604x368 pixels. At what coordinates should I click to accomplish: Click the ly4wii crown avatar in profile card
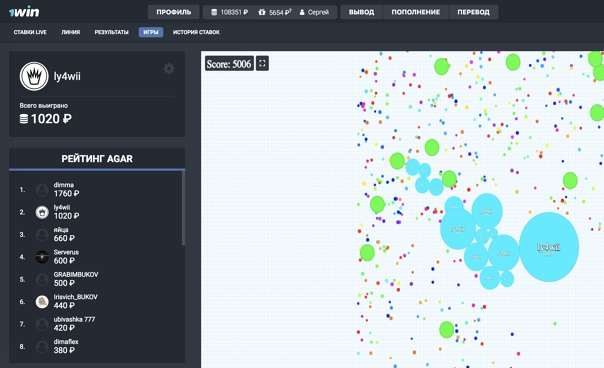34,76
